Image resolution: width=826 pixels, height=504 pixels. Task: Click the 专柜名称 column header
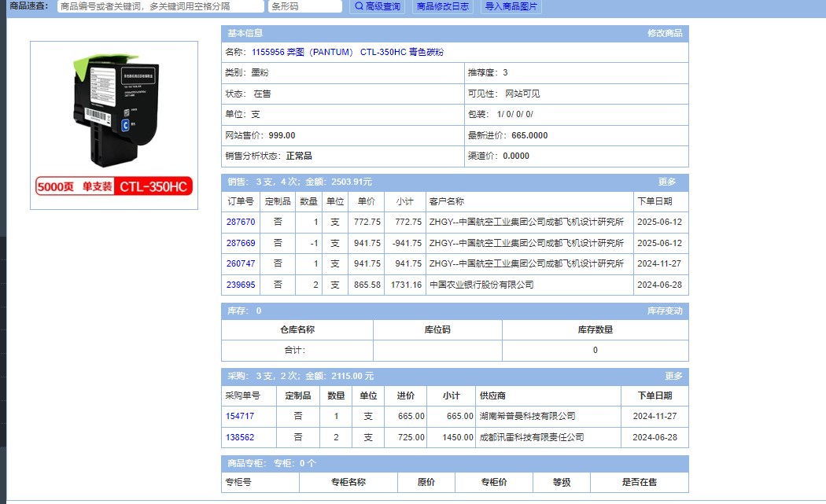pos(348,482)
